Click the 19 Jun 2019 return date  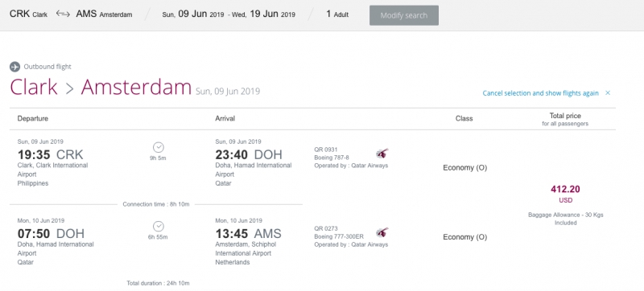tap(263, 14)
